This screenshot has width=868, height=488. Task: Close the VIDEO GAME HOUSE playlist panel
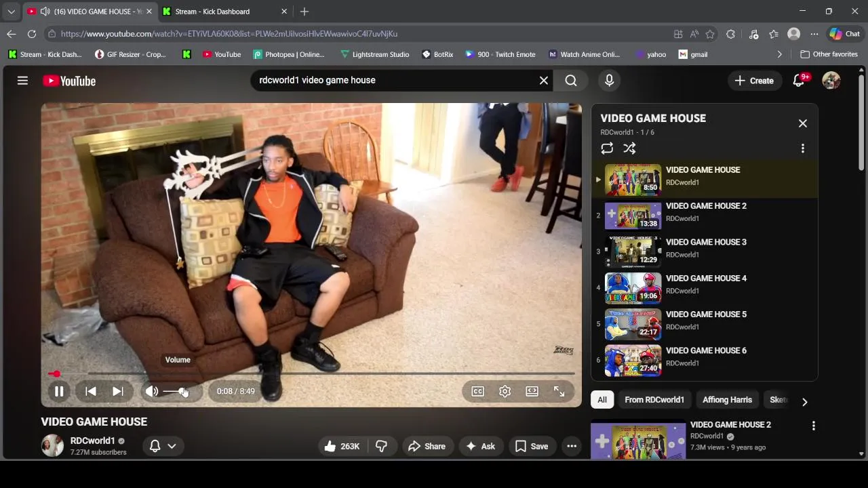[x=802, y=123]
